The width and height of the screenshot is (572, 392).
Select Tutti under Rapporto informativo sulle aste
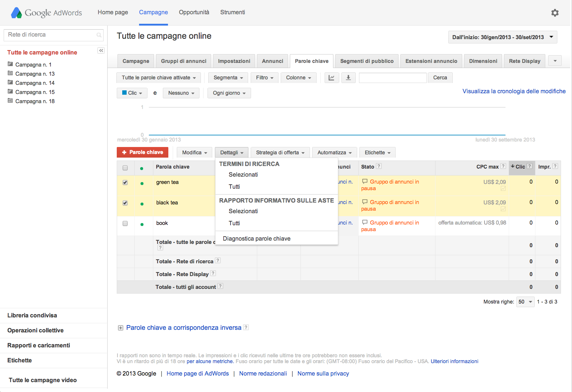click(234, 223)
